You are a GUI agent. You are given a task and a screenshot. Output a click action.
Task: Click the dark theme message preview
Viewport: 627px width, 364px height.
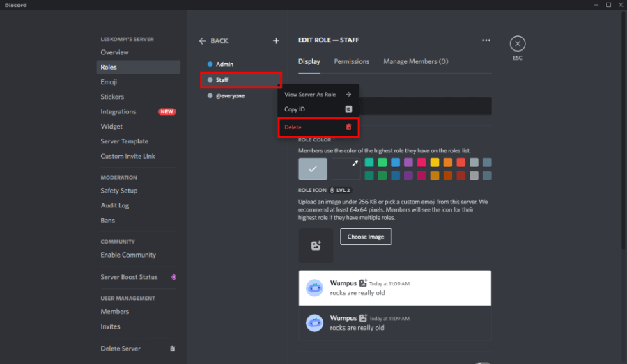[395, 323]
